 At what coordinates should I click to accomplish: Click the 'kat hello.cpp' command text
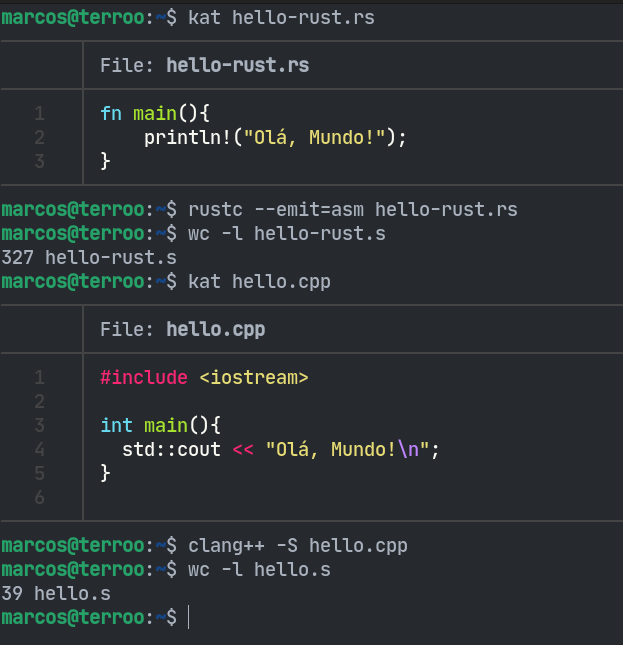click(259, 282)
